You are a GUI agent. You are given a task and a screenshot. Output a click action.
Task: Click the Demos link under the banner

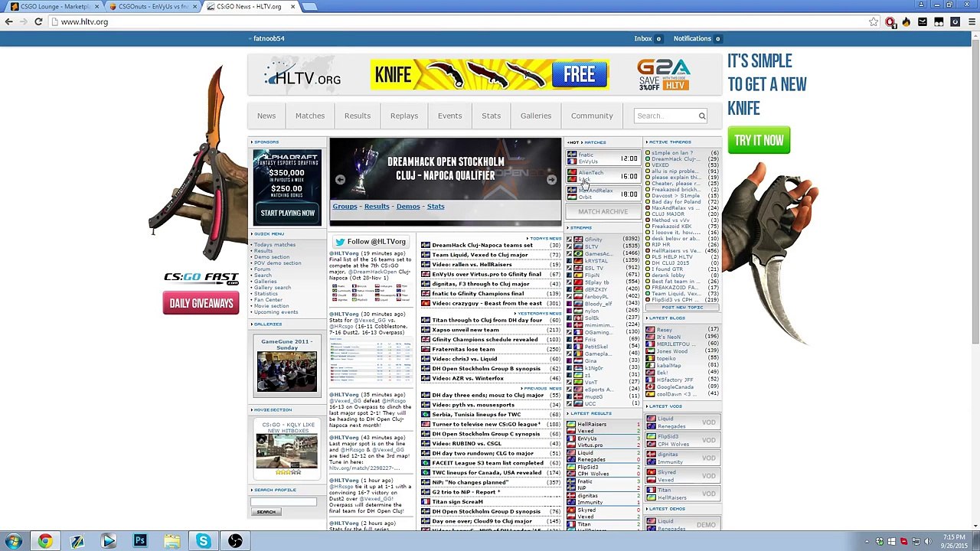(408, 207)
